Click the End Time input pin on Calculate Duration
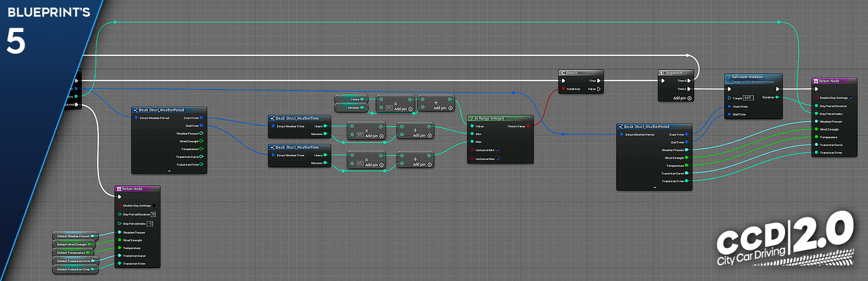Screen dimensions: 868x281 pos(730,114)
